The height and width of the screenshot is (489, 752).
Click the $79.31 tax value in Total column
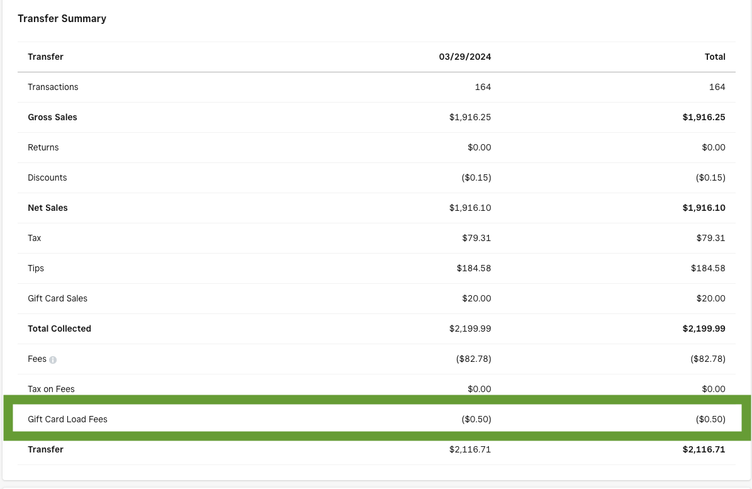(709, 238)
